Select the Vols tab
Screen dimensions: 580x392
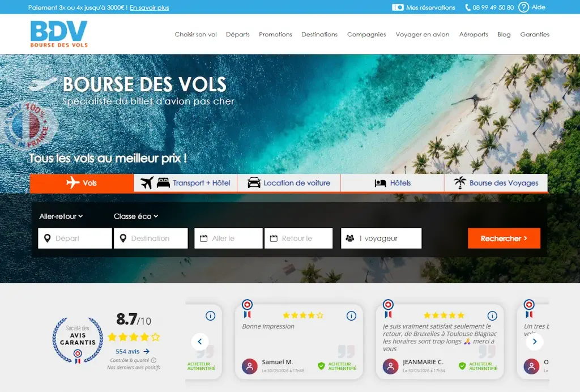(82, 182)
